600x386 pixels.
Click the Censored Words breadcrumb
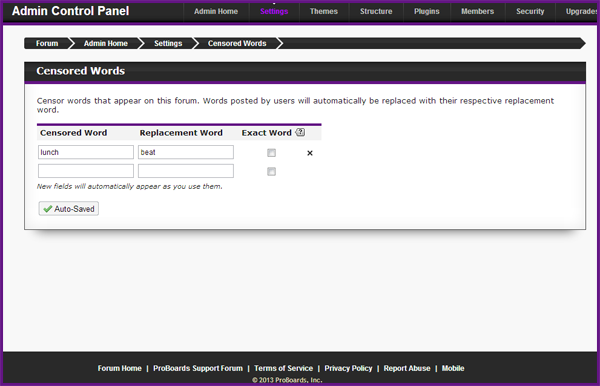(x=237, y=43)
